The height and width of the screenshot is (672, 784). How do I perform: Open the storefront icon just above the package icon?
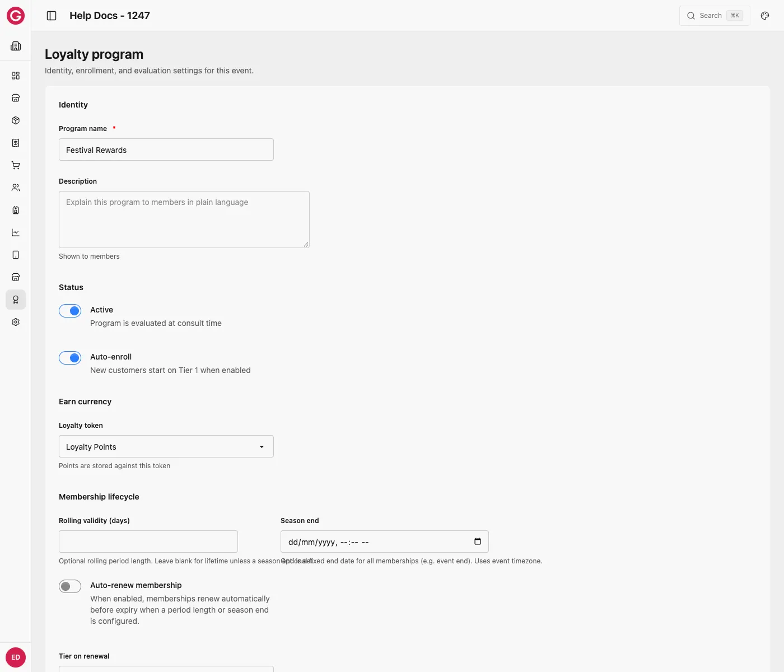tap(16, 98)
